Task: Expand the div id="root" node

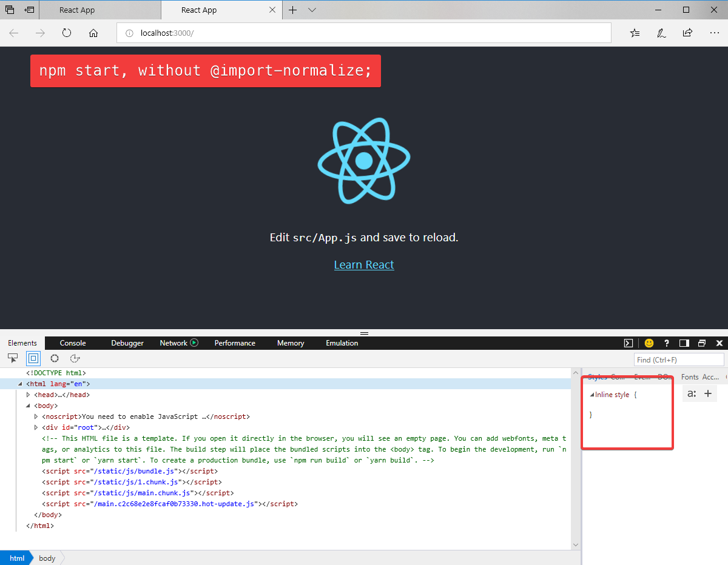Action: coord(36,427)
